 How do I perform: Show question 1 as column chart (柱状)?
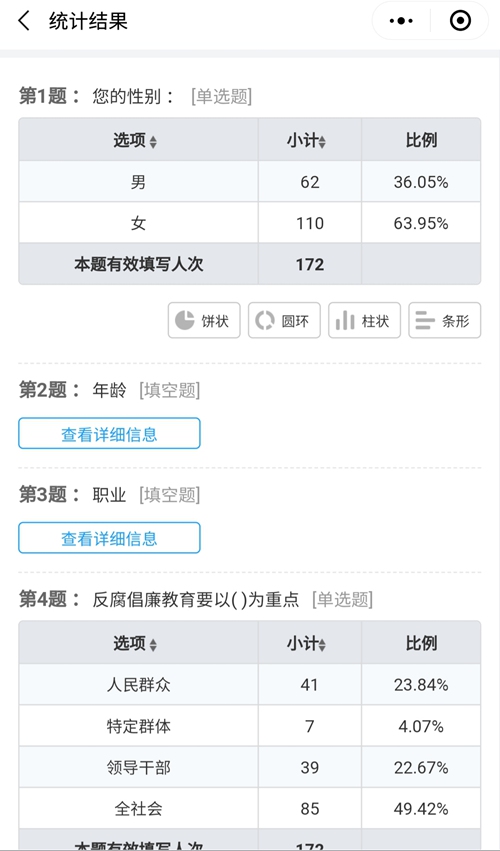coord(364,320)
